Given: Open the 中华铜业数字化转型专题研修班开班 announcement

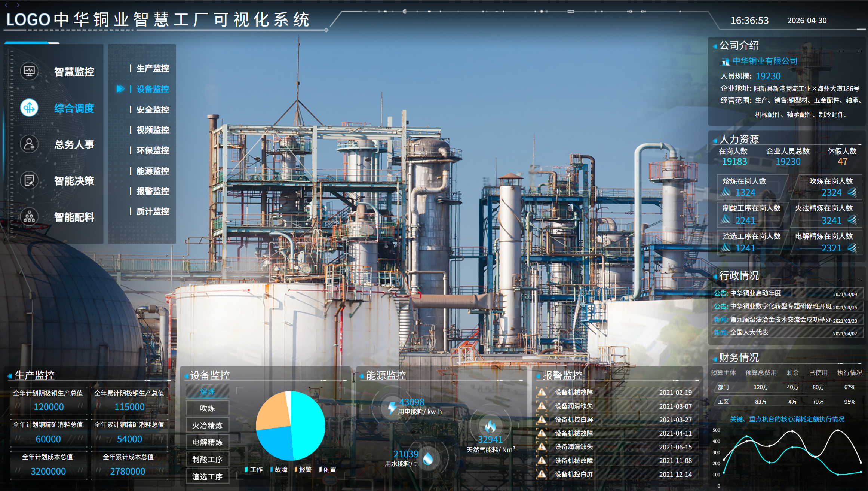Looking at the screenshot, I should (x=781, y=306).
